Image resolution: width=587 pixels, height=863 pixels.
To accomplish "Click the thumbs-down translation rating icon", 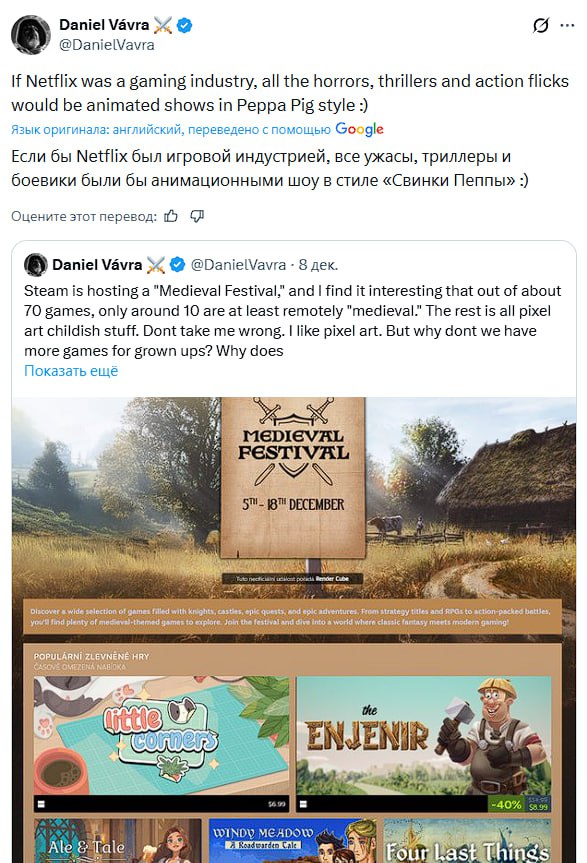I will tap(197, 216).
